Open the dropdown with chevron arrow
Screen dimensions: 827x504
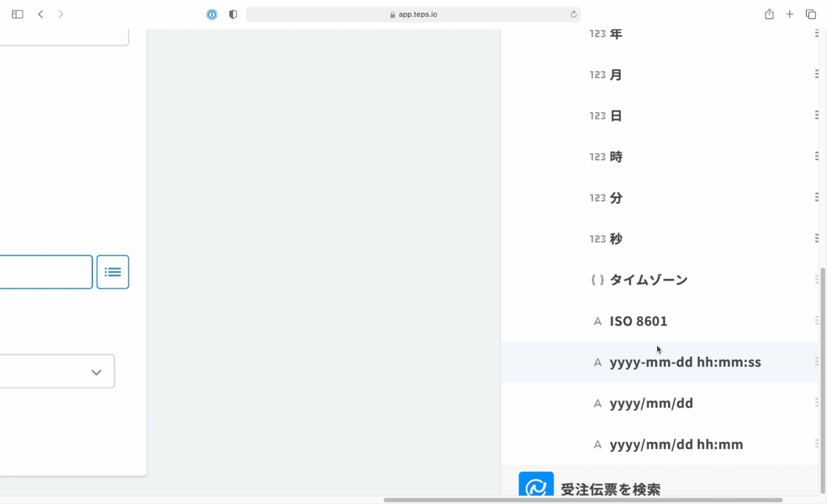click(x=96, y=372)
